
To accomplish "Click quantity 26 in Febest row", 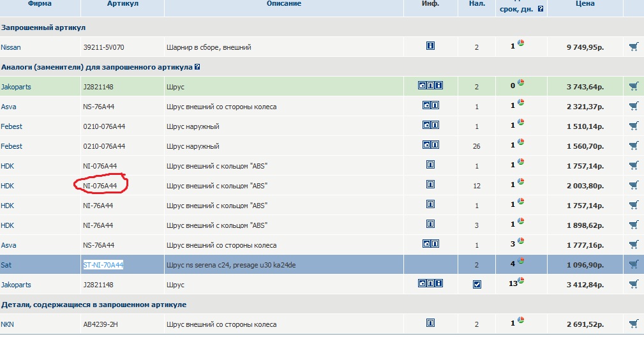I will pyautogui.click(x=476, y=146).
